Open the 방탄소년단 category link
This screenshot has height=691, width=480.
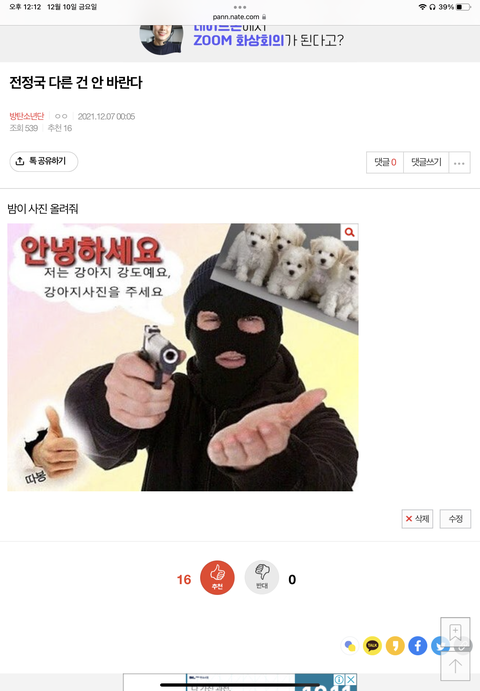pyautogui.click(x=27, y=116)
